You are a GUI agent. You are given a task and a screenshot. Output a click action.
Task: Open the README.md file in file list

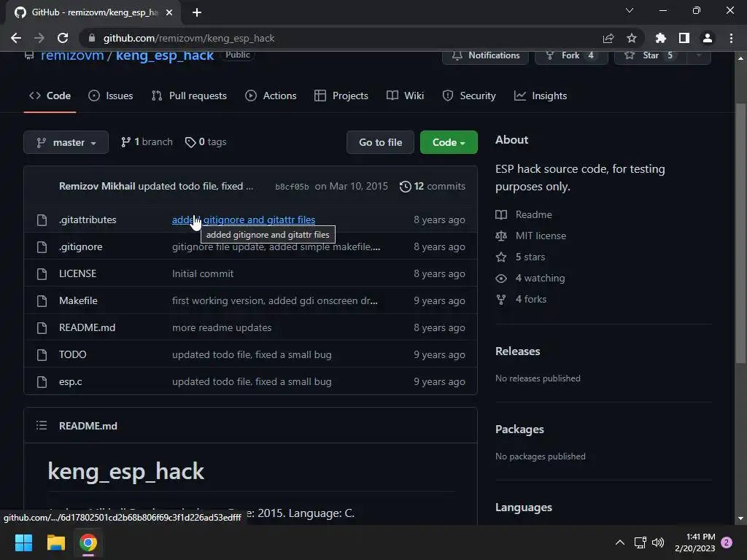[88, 327]
